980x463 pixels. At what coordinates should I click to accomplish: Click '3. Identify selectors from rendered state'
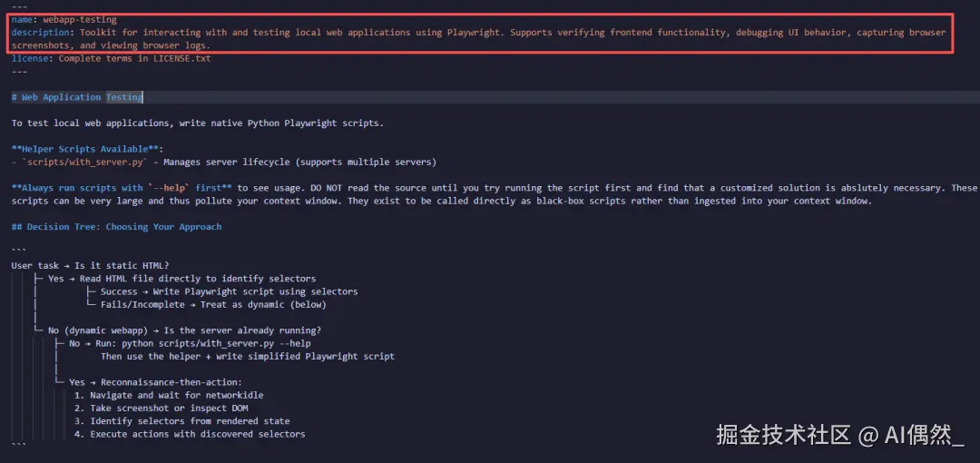tap(181, 421)
